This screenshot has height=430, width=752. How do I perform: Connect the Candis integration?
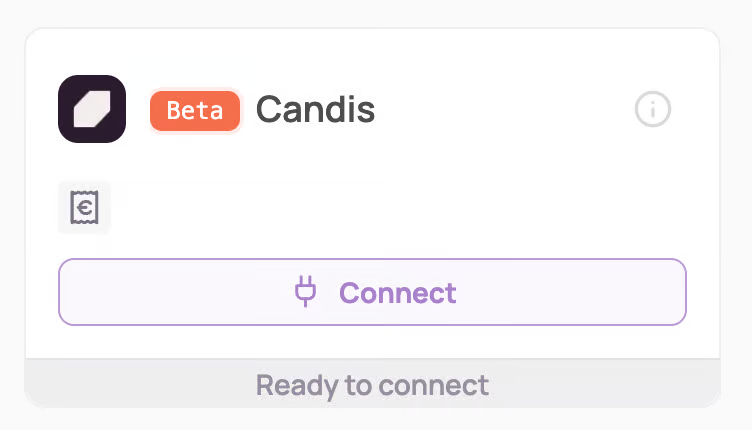tap(372, 292)
